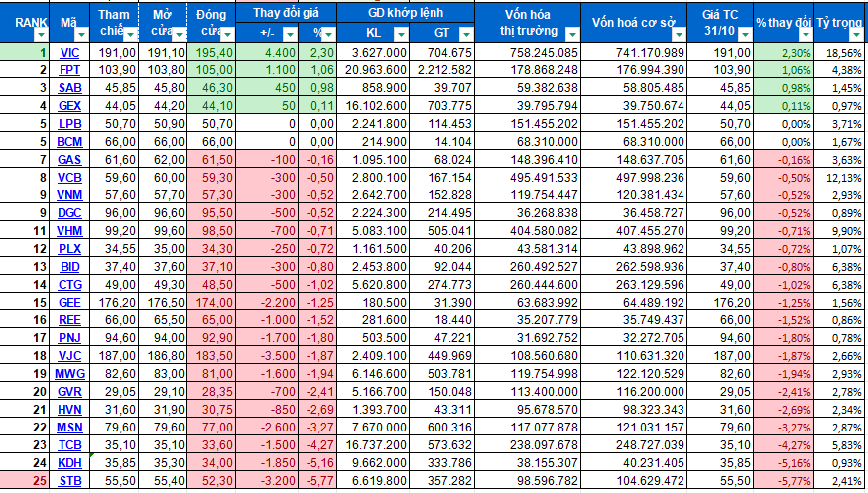Screen dimensions: 868x493
Task: Select VCB market cap 495.491.533
Action: [528, 178]
